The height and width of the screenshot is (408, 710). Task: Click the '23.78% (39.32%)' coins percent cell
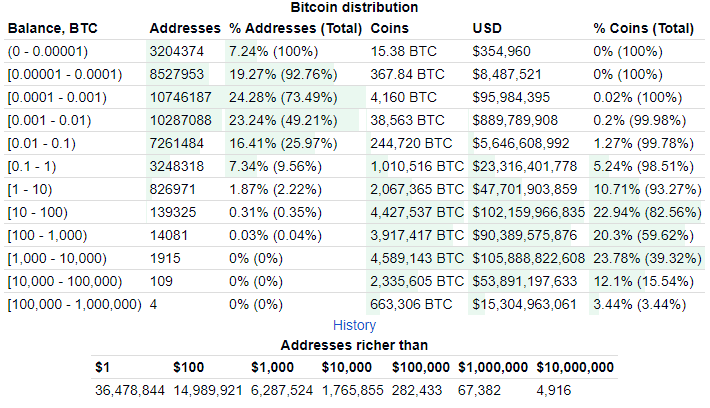(x=648, y=259)
